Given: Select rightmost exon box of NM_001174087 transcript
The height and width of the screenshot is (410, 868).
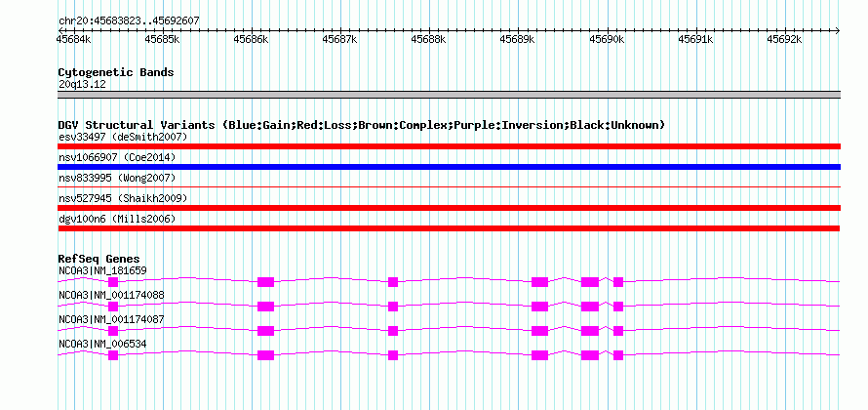Looking at the screenshot, I should tap(618, 331).
